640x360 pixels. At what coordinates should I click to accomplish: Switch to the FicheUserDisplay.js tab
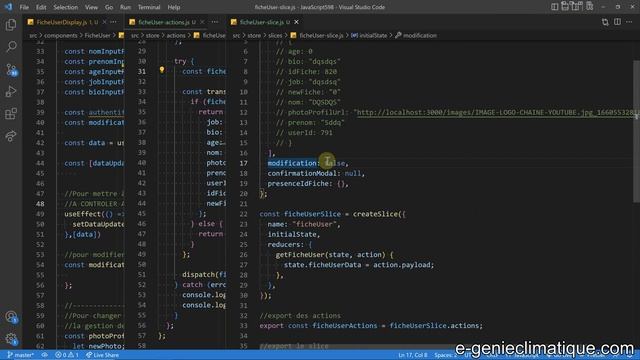(x=61, y=22)
